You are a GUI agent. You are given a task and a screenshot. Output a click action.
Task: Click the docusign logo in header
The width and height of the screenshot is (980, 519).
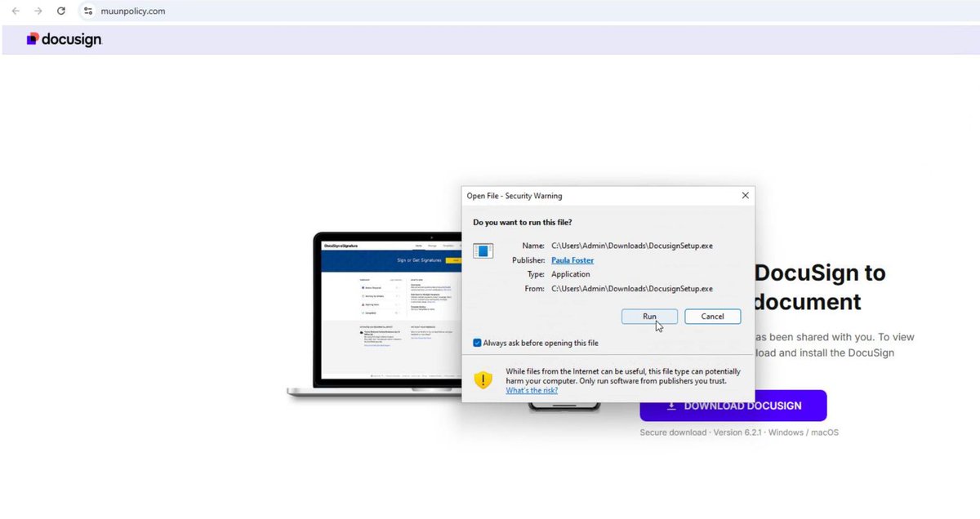coord(64,39)
